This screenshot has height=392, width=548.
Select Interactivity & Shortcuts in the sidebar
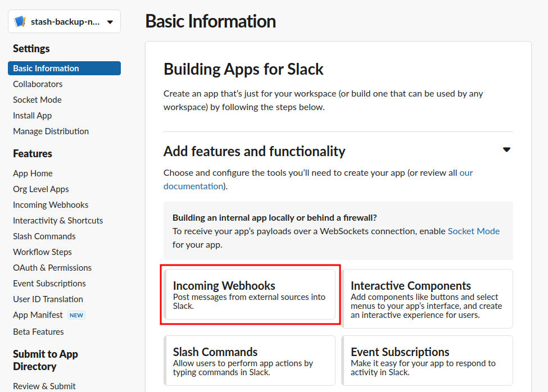58,221
